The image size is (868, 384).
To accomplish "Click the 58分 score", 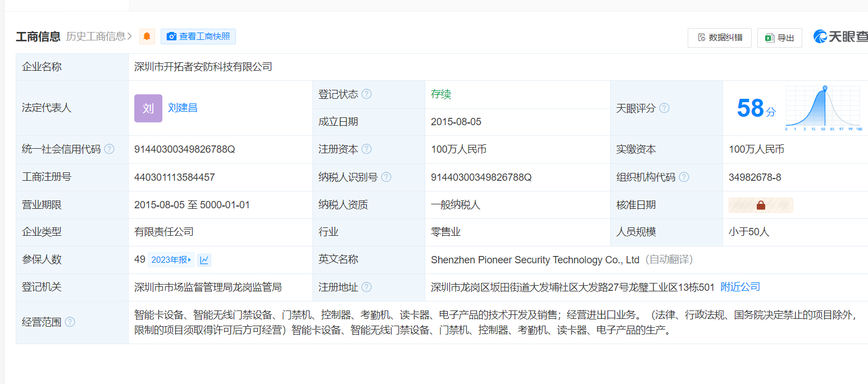I will 756,108.
